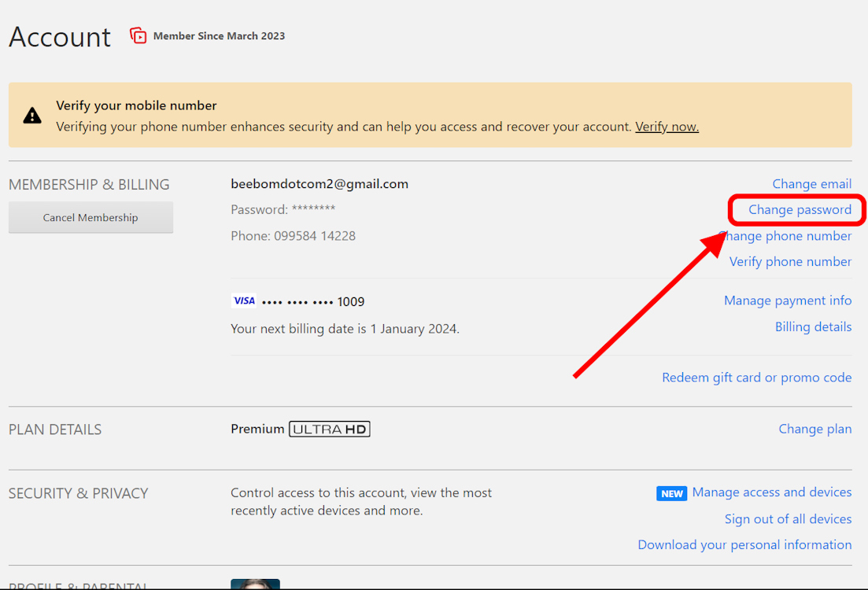View Billing details
The width and height of the screenshot is (868, 590).
(813, 326)
